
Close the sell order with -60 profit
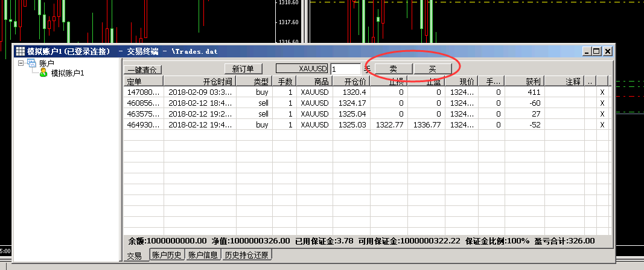click(602, 103)
